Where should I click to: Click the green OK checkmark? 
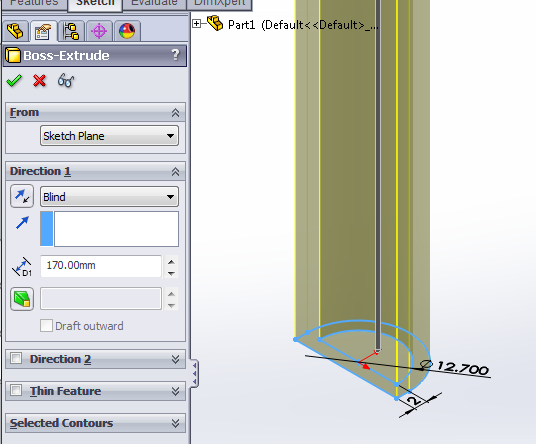pos(14,81)
